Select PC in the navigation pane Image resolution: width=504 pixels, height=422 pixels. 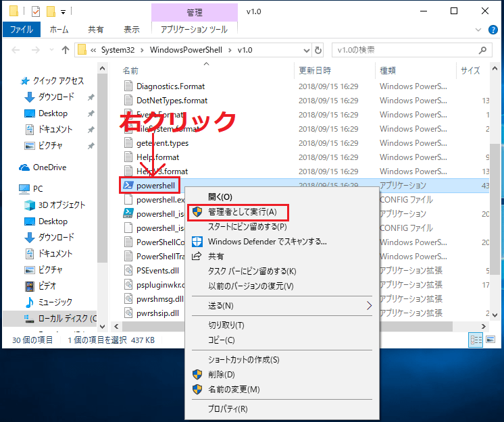pyautogui.click(x=38, y=188)
